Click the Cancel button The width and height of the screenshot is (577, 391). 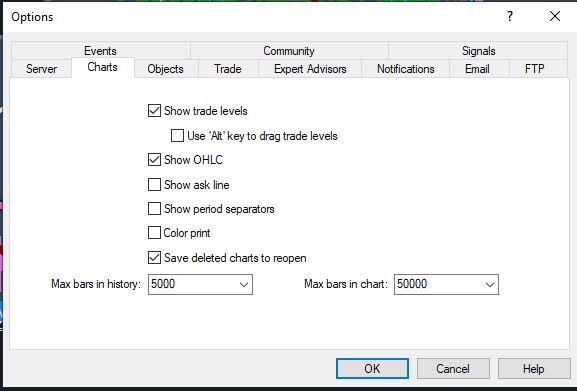click(453, 369)
